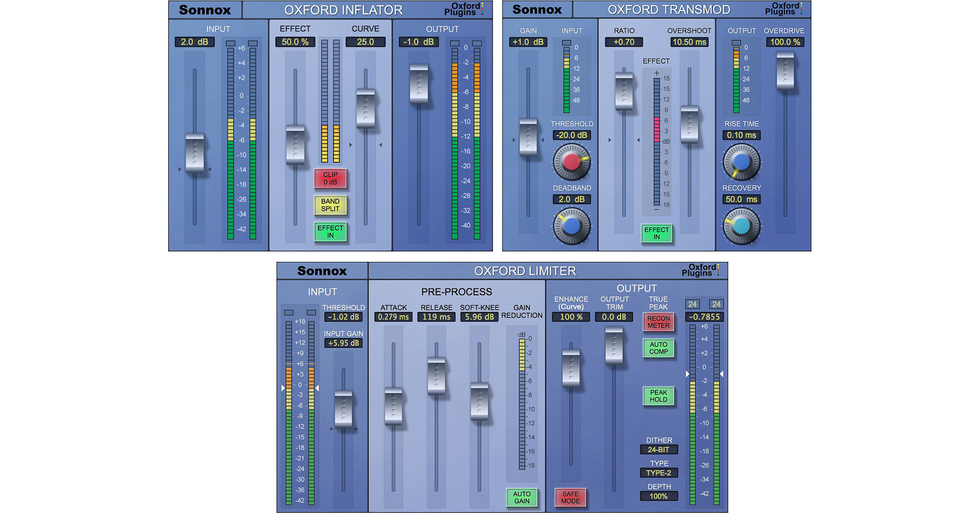This screenshot has height=515, width=980.
Task: Click the TransMod rise time 0.10 ms field
Action: pyautogui.click(x=742, y=135)
